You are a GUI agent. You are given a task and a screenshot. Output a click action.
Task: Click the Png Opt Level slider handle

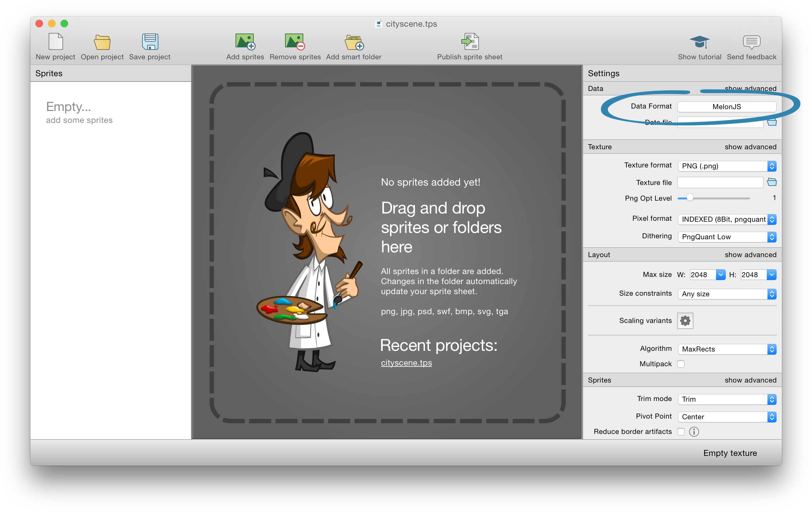point(690,198)
